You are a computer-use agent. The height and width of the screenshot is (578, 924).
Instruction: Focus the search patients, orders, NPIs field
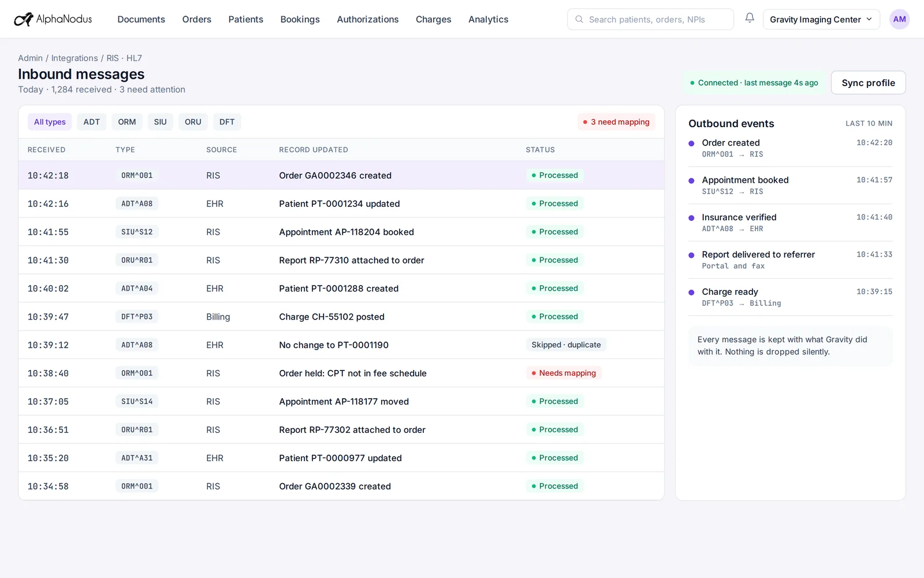pos(650,19)
